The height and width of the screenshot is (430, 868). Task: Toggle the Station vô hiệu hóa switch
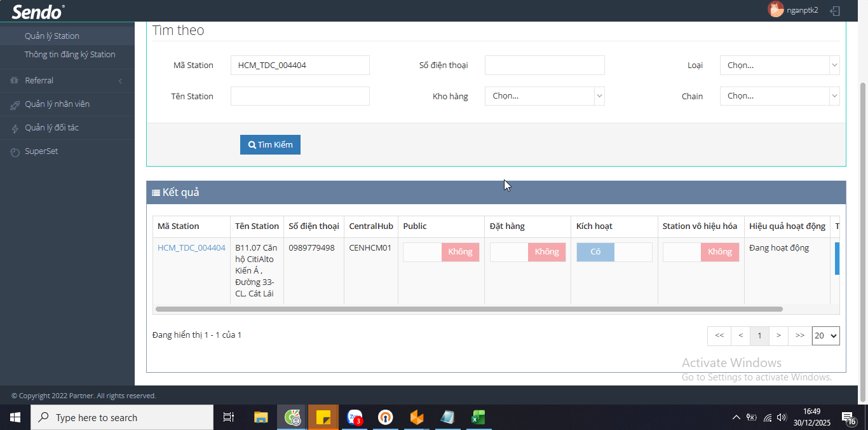coord(700,252)
